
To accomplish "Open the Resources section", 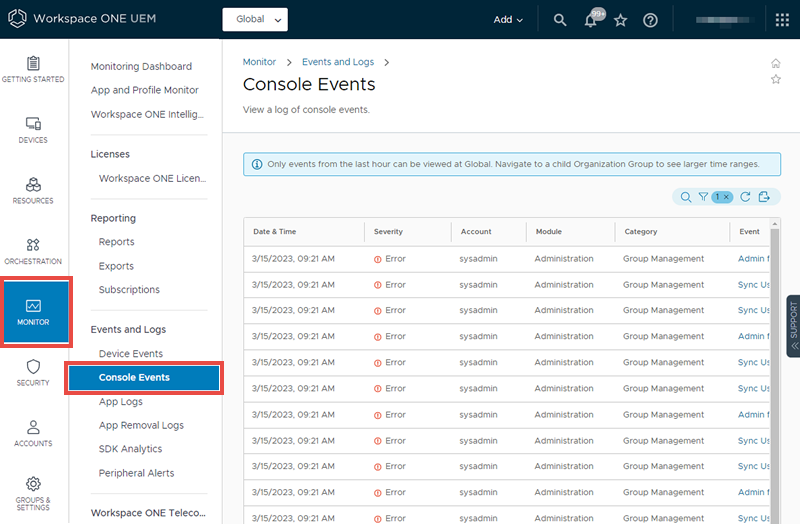I will [x=33, y=191].
